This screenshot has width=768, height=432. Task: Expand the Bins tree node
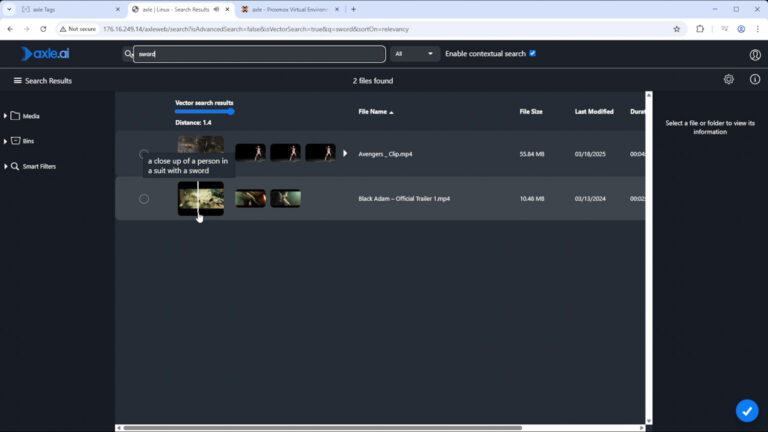(5, 141)
